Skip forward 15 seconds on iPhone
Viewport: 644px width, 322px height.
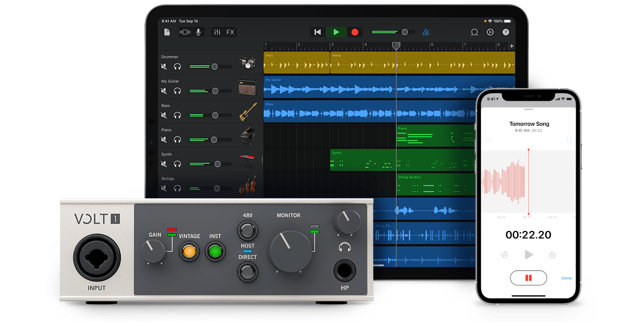[552, 255]
